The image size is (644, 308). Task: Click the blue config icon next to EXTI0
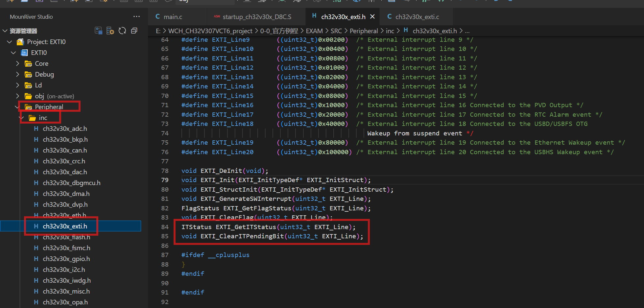(x=24, y=53)
